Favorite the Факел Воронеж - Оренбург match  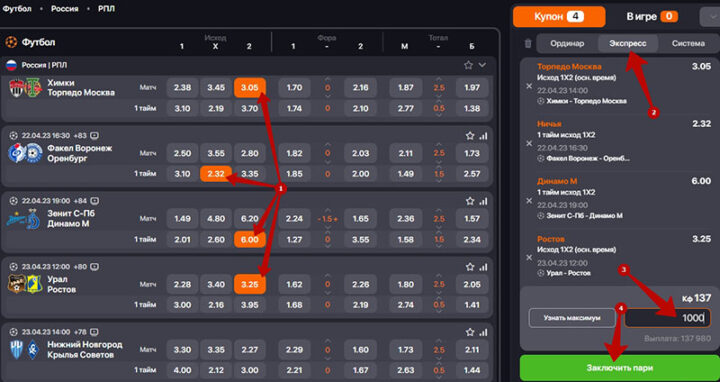point(470,136)
